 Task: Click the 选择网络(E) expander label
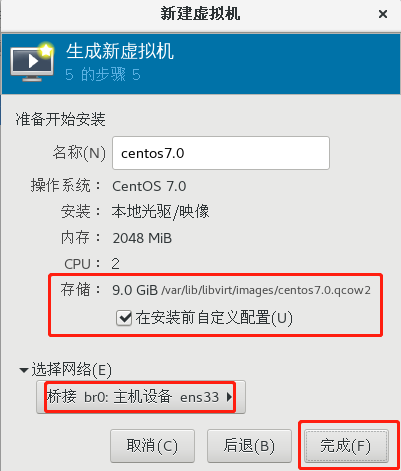[71, 370]
